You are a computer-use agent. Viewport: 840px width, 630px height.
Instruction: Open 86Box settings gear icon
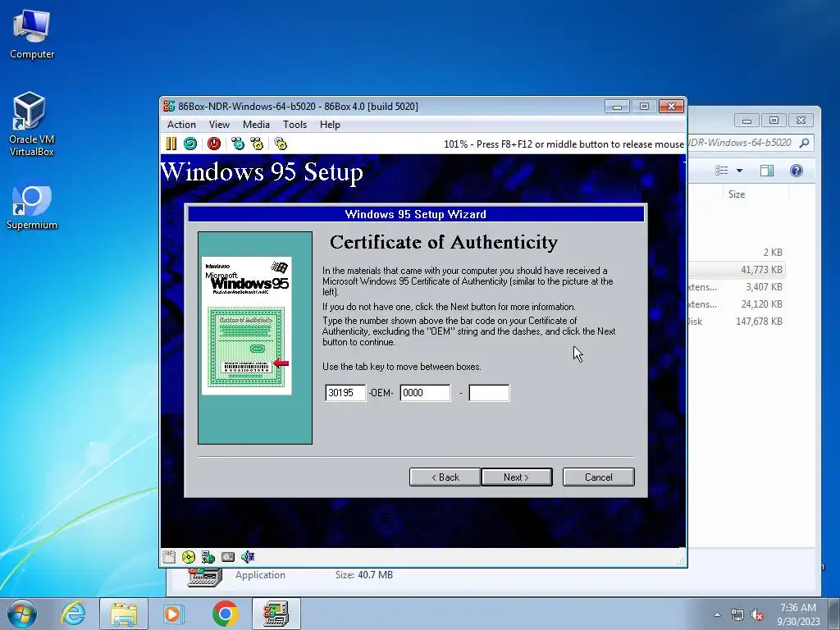click(x=281, y=144)
